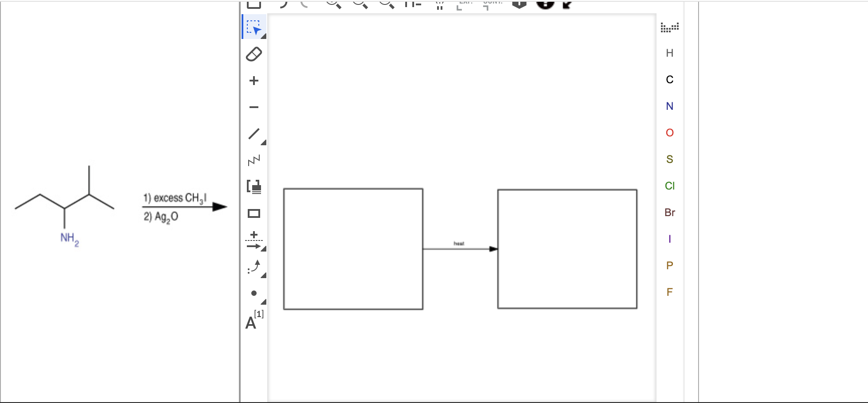
Task: Open the periodic table panel
Action: [x=669, y=27]
